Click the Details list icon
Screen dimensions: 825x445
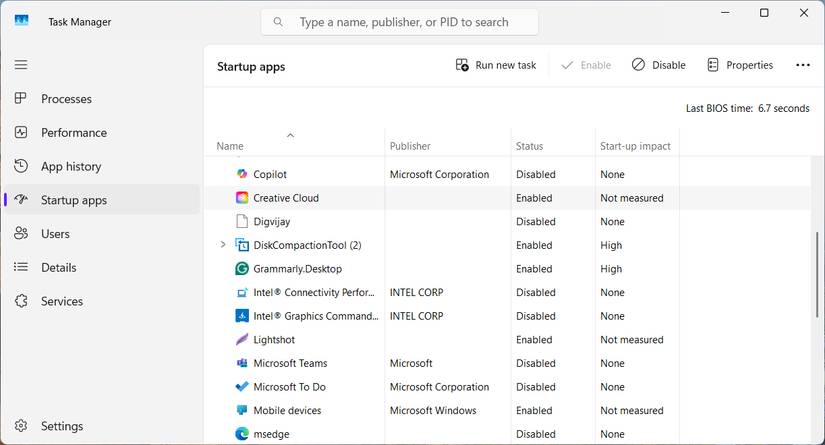coord(21,267)
